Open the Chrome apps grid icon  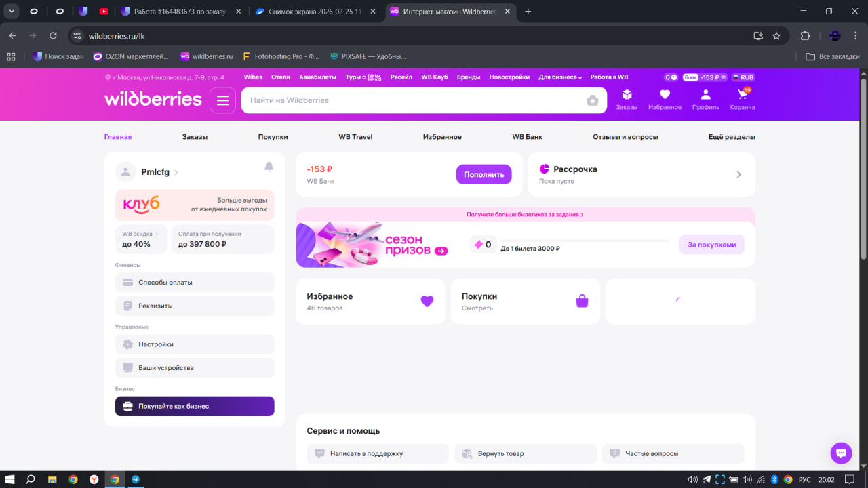tap(11, 56)
